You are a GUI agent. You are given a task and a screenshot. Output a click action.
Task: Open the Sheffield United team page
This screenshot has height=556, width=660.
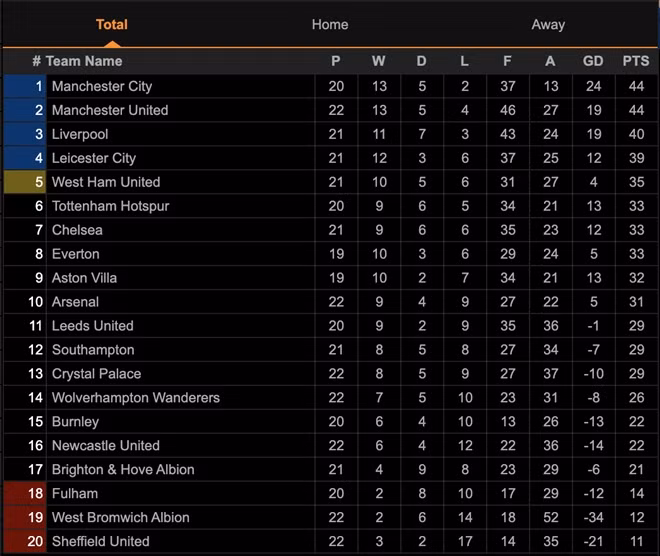pyautogui.click(x=100, y=541)
